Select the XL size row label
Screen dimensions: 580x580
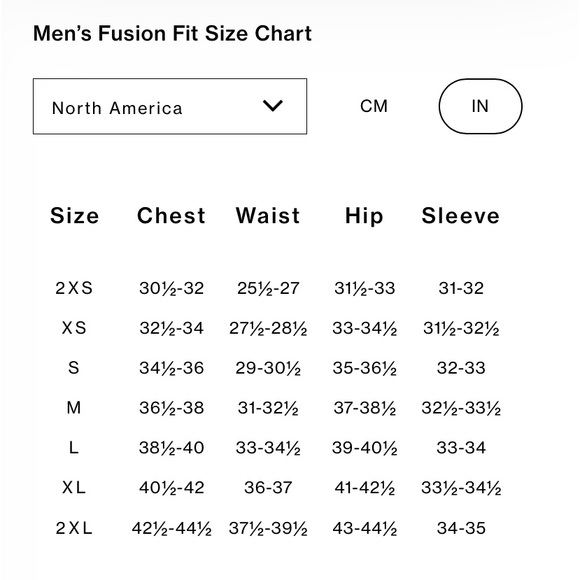click(x=74, y=488)
